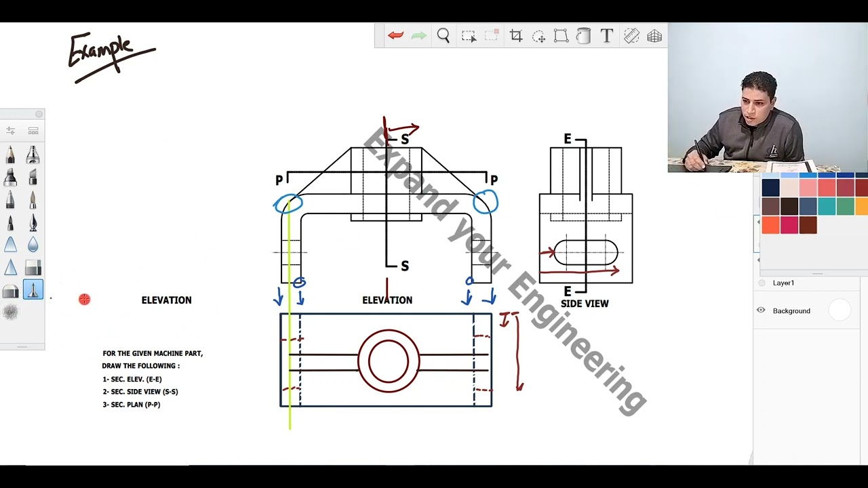
Task: Select the Quick Transform tool
Action: [x=538, y=36]
